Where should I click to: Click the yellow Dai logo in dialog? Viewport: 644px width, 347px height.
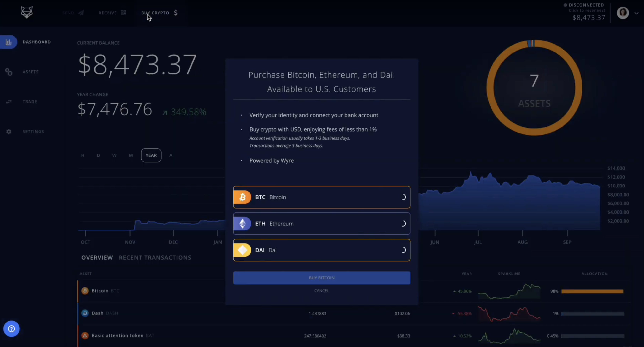pos(242,250)
